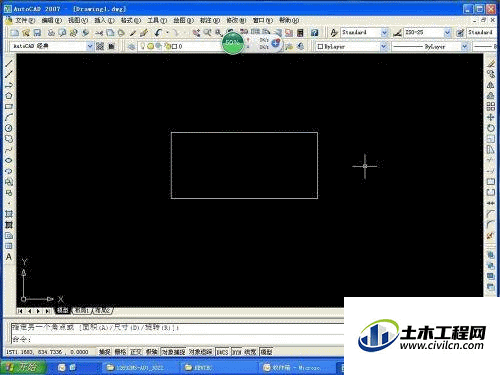Expand the undo history dropdown arrow
500x375 pixels.
167,33
